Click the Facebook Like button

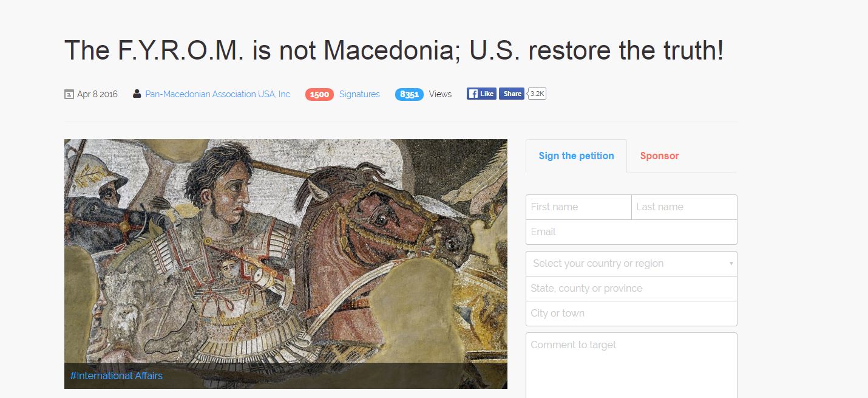pyautogui.click(x=481, y=94)
